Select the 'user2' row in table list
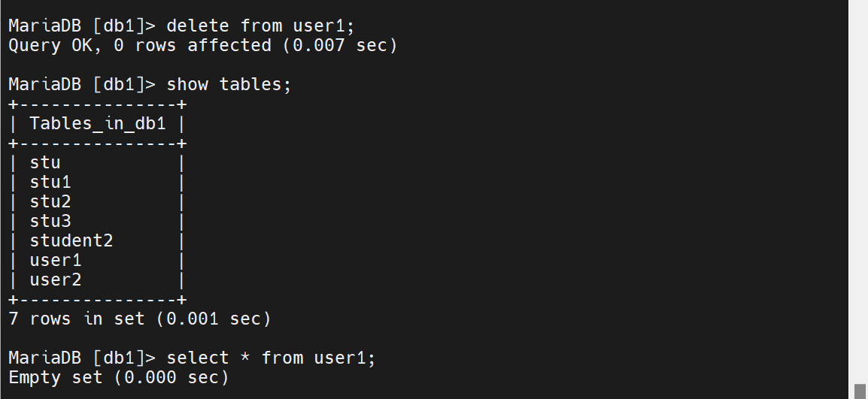This screenshot has width=868, height=399. coord(98,280)
